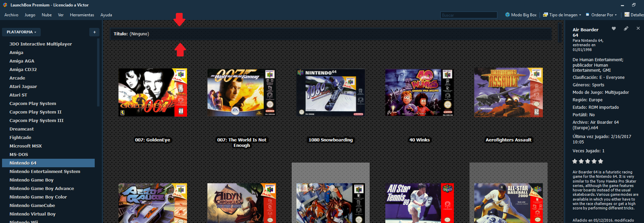Open the Juego menu

(30, 15)
